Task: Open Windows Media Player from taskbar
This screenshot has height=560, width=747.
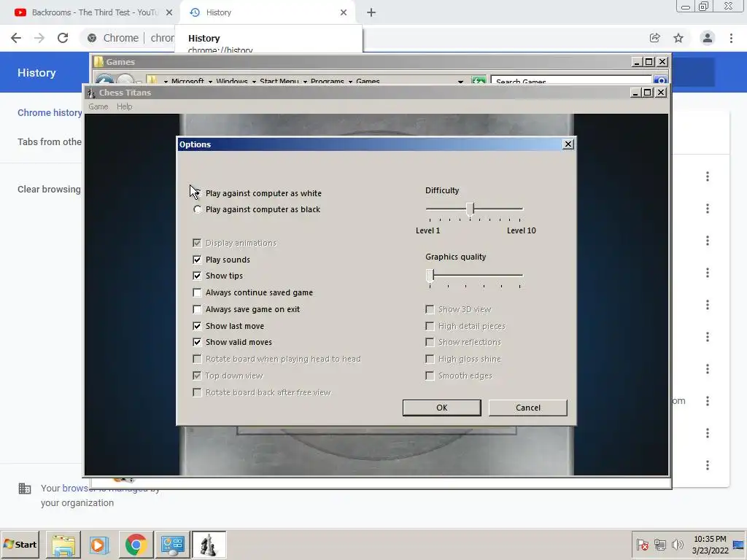Action: click(x=99, y=545)
